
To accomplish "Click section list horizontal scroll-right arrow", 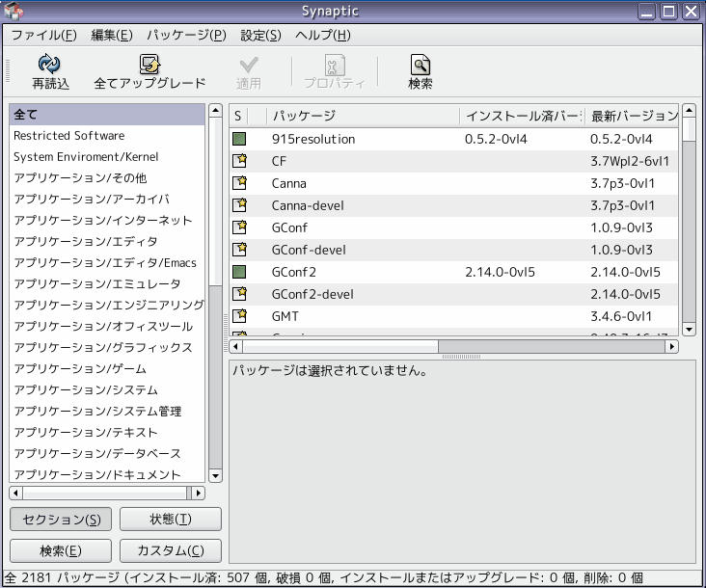I will point(199,494).
